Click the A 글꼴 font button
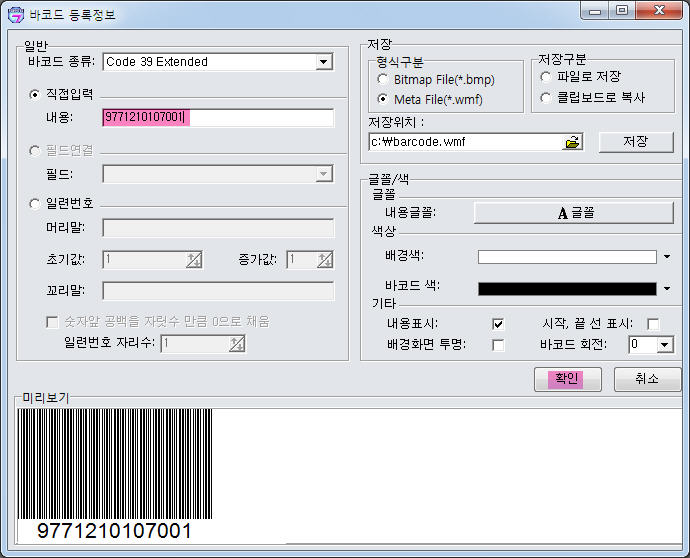 pos(574,213)
